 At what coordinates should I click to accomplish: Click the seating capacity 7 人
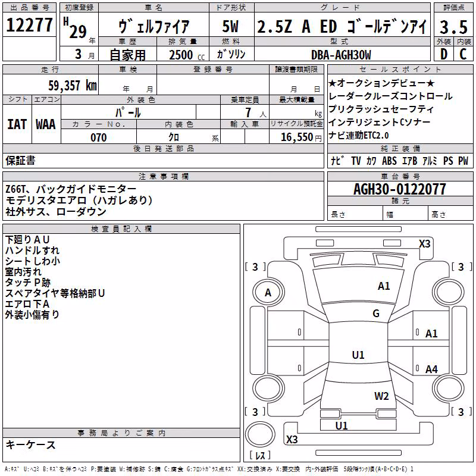(256, 112)
